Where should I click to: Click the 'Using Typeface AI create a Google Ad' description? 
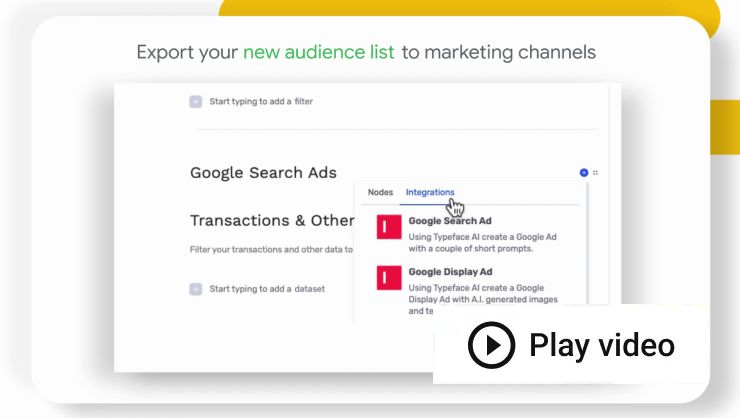click(x=482, y=242)
